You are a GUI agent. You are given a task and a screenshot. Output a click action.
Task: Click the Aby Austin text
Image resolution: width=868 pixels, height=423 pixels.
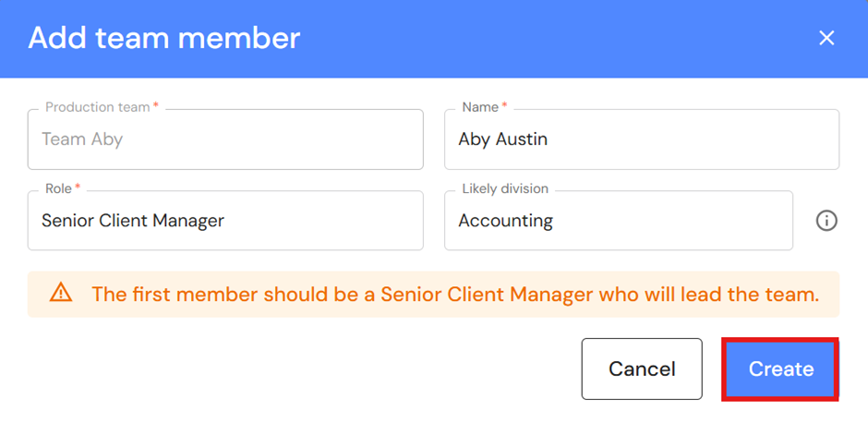[x=502, y=140]
